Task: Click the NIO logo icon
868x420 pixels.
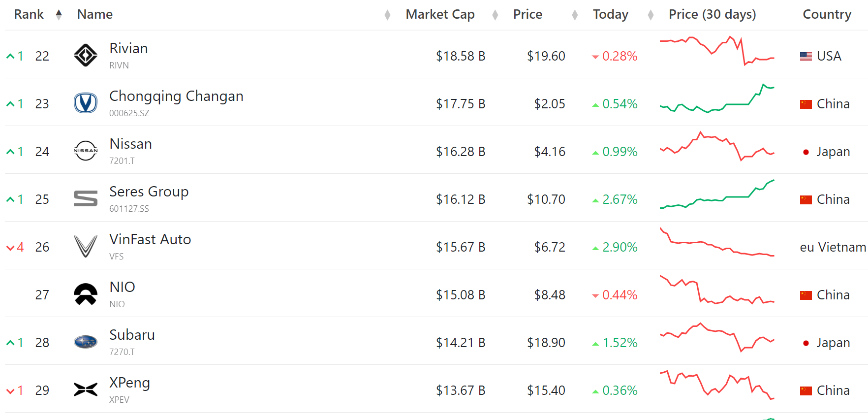Action: tap(86, 294)
